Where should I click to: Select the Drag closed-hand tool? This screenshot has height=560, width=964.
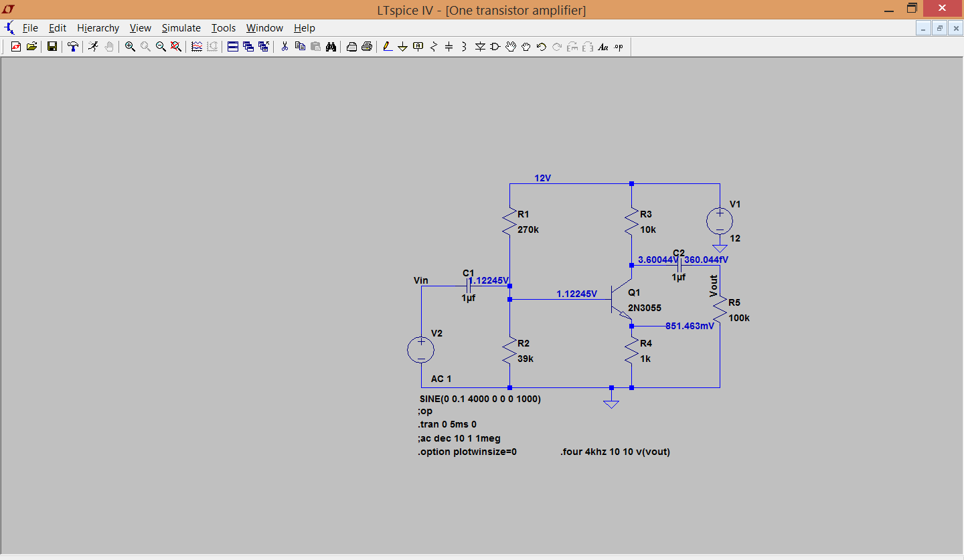pos(526,46)
